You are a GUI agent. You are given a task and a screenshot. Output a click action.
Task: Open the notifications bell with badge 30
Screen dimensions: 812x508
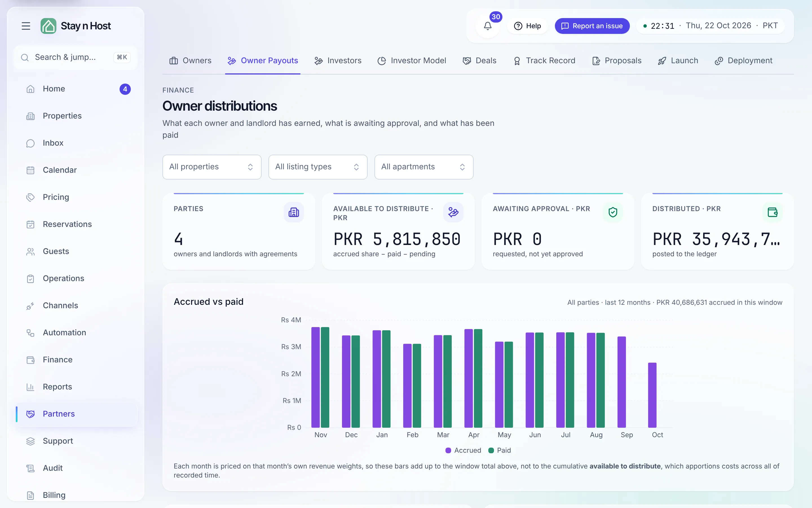487,26
